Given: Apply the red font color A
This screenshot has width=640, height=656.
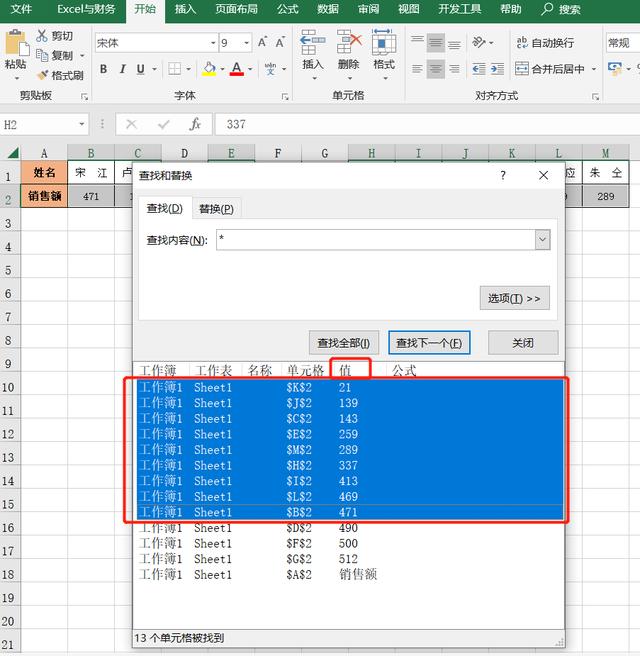Looking at the screenshot, I should 237,69.
